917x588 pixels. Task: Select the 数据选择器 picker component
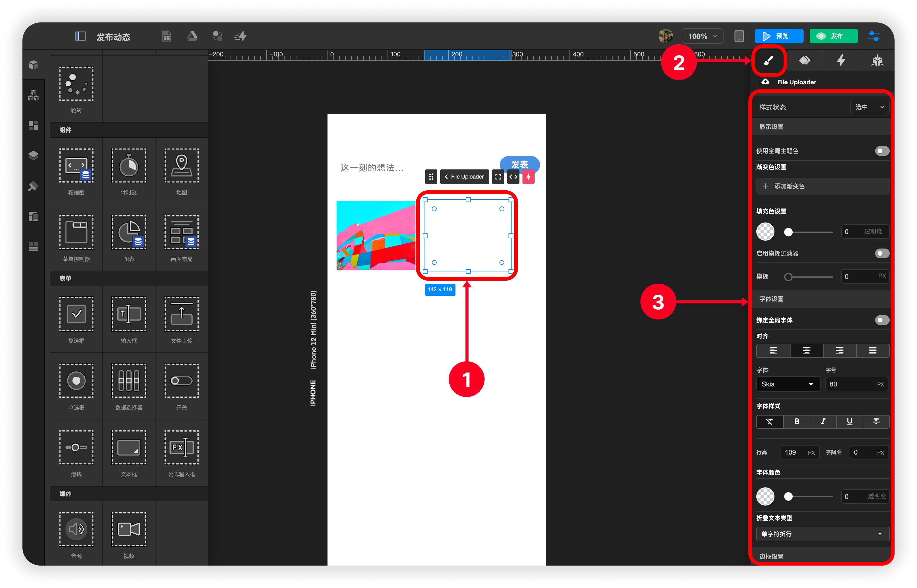point(129,386)
